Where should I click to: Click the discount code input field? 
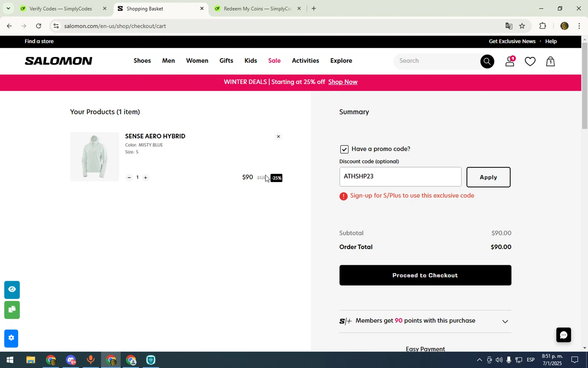(x=400, y=177)
